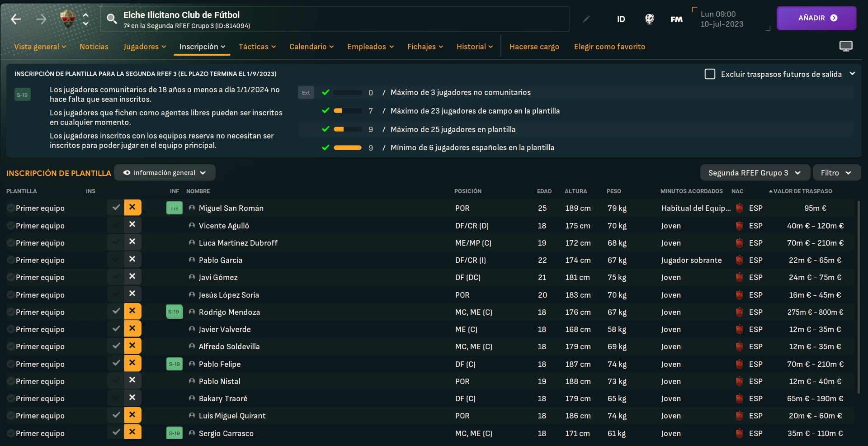868x446 pixels.
Task: Click player icon next to Vicente Agulló
Action: tap(192, 225)
